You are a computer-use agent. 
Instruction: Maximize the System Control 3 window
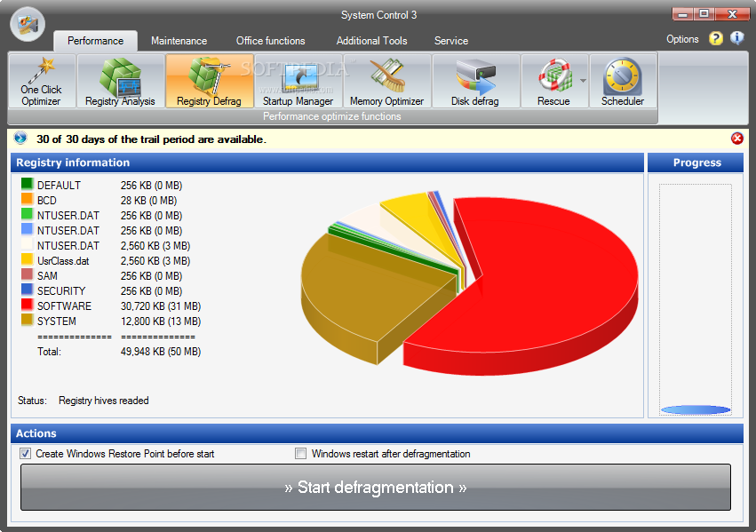click(704, 14)
